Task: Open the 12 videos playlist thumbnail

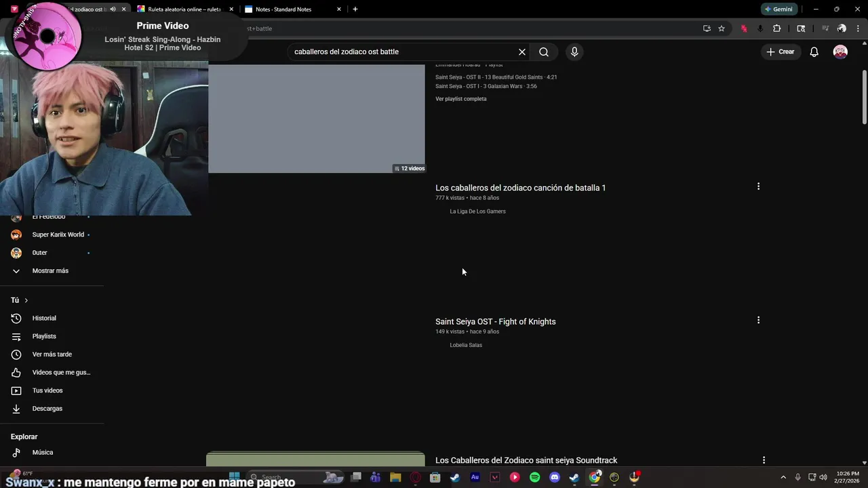Action: tap(316, 119)
